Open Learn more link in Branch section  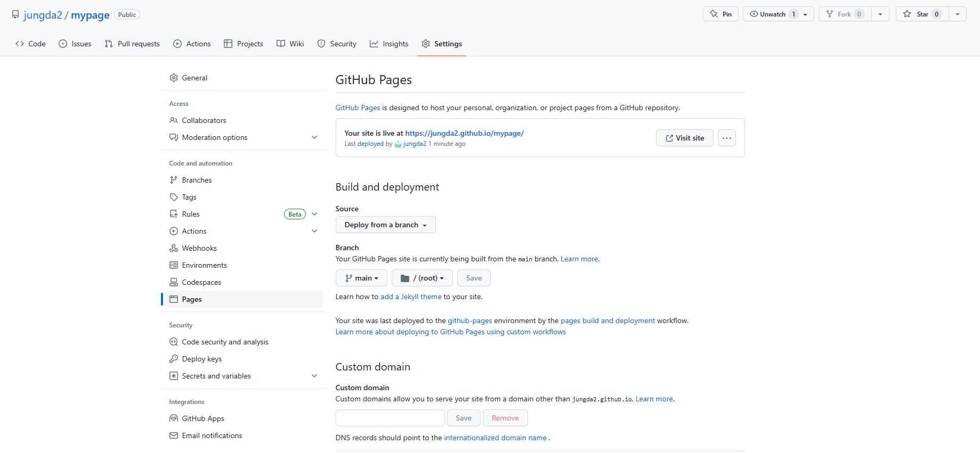point(579,259)
